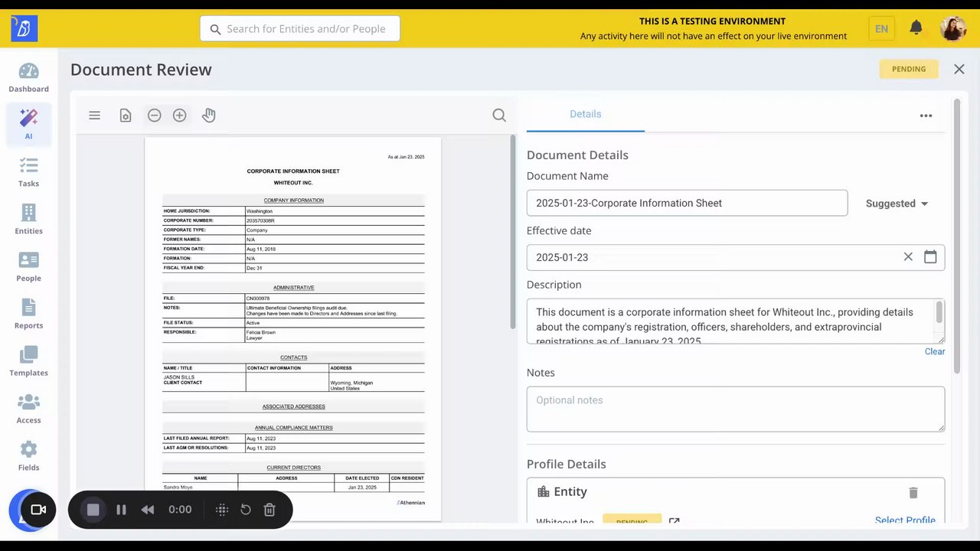Open the user profile avatar
The width and height of the screenshot is (980, 551).
[953, 28]
